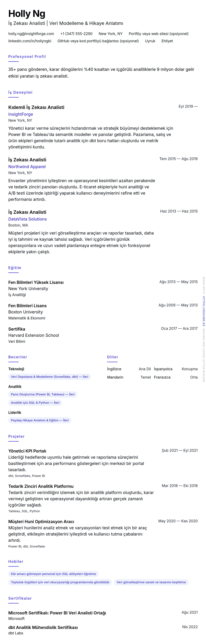
Task: Click the DataVista Solutions company name
Action: (28, 219)
